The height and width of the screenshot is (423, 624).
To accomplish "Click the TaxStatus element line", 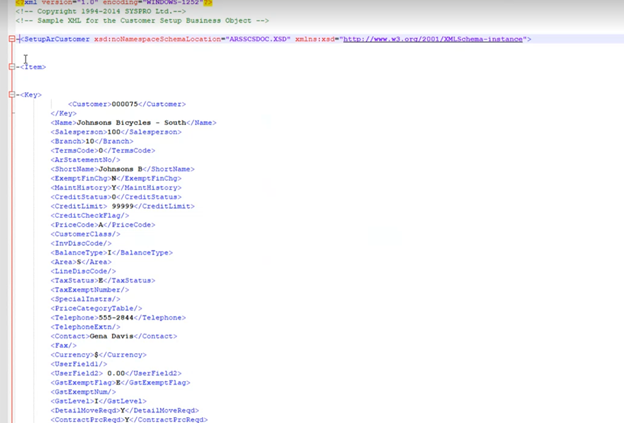I will tap(103, 281).
